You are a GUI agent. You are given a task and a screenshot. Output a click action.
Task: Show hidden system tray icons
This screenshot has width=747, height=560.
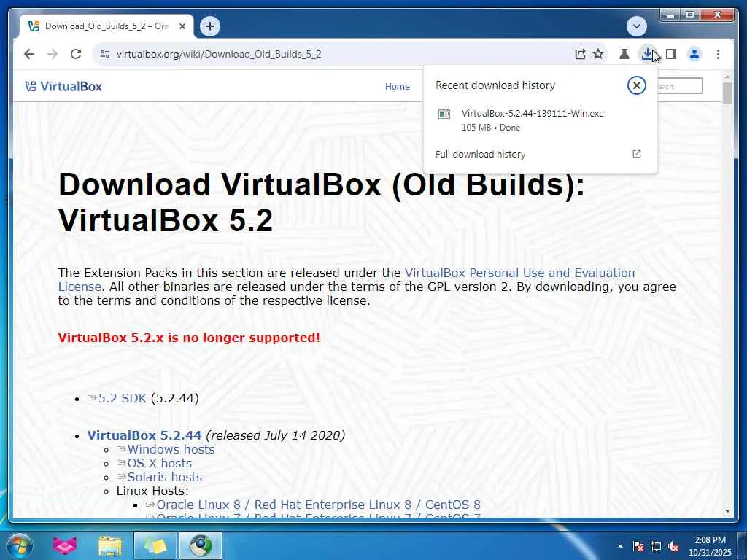coord(620,546)
